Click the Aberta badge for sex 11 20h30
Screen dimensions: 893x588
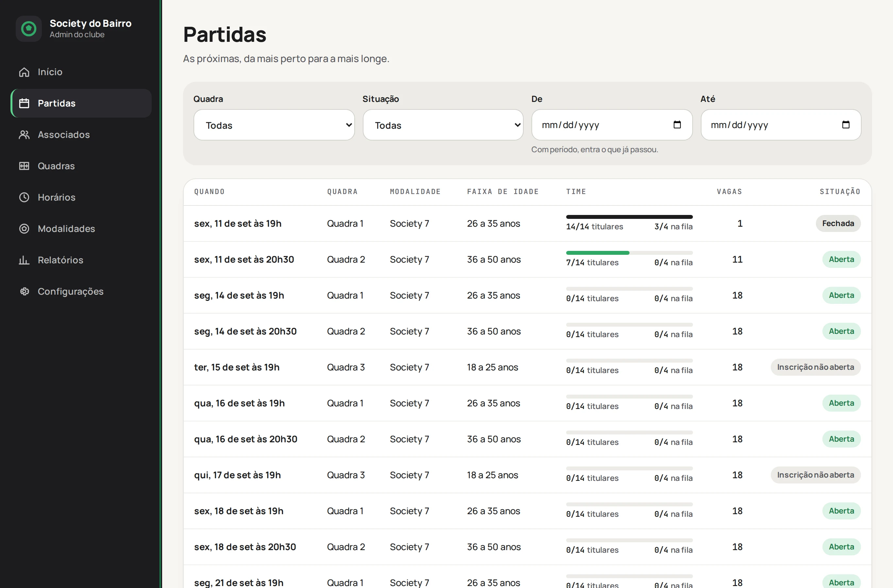coord(841,259)
